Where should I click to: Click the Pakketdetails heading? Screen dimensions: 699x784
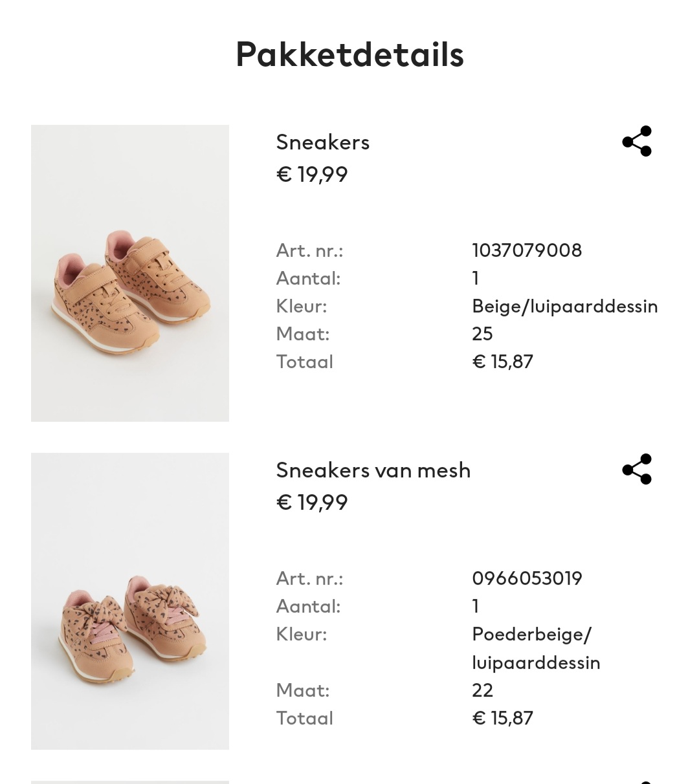[349, 54]
